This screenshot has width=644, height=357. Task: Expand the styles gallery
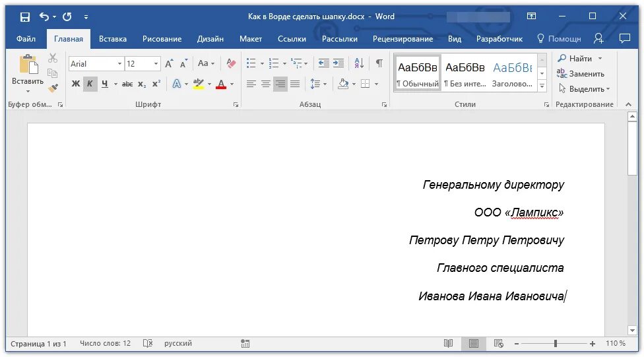pyautogui.click(x=542, y=86)
